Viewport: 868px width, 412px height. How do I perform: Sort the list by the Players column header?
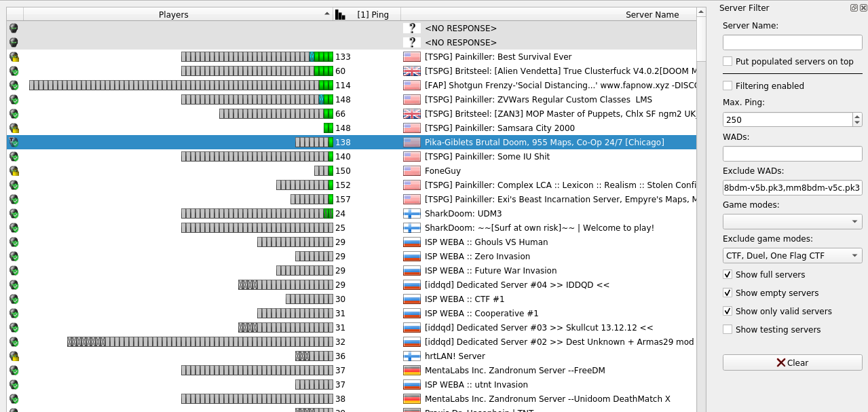(x=174, y=14)
